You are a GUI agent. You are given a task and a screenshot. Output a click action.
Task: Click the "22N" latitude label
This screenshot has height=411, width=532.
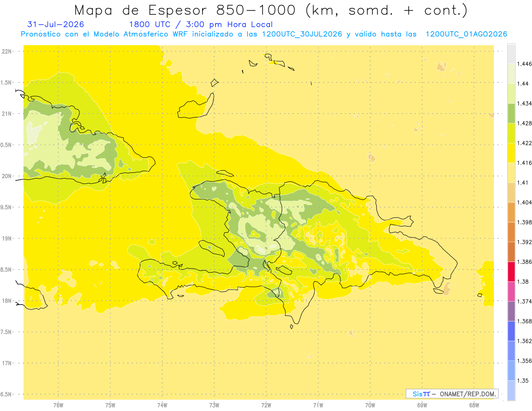(7, 51)
